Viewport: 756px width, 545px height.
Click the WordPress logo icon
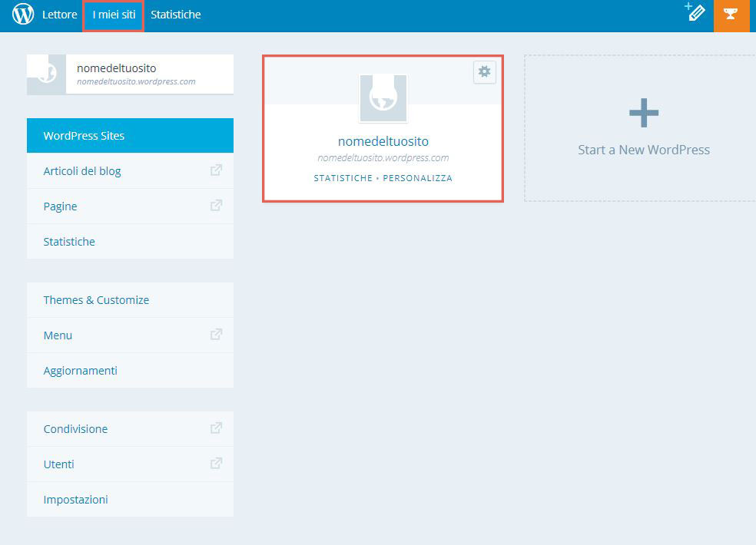click(x=22, y=14)
